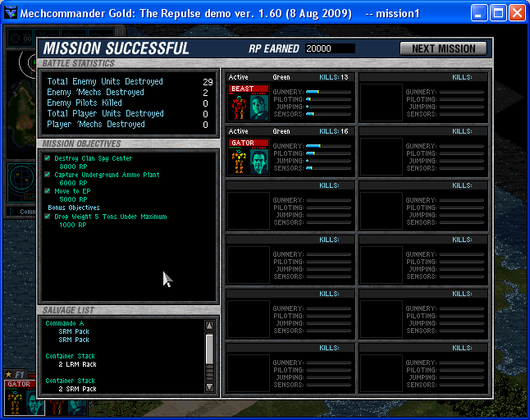Image resolution: width=530 pixels, height=420 pixels.
Task: Click Gator's piloting skill bar
Action: 328,153
